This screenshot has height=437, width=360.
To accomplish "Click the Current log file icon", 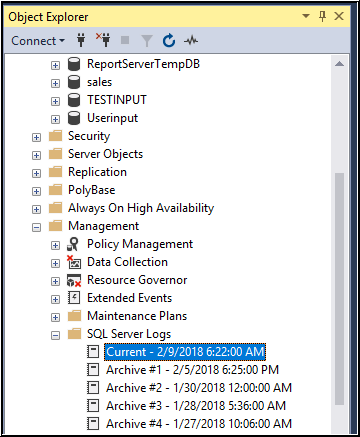I will tap(93, 351).
